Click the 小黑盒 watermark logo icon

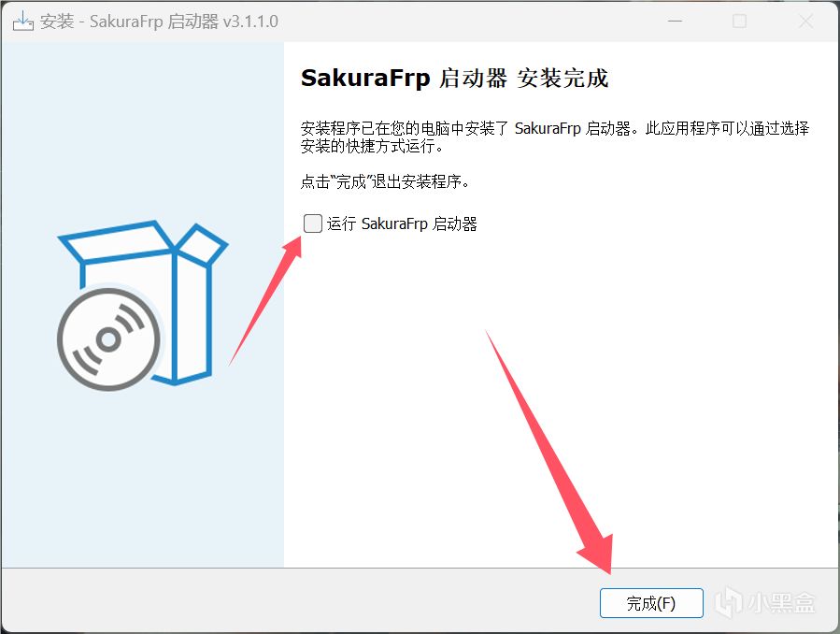point(729,602)
